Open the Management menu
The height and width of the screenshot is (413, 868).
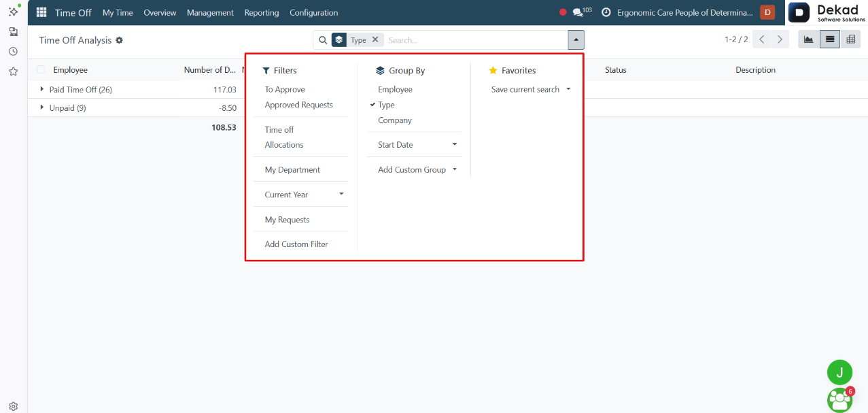(x=210, y=12)
